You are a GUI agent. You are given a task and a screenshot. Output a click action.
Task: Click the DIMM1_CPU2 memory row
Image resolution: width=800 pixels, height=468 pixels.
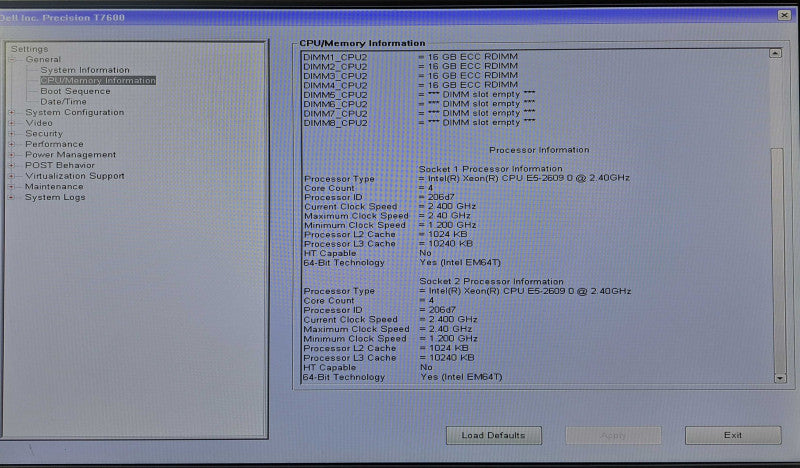[x=410, y=57]
